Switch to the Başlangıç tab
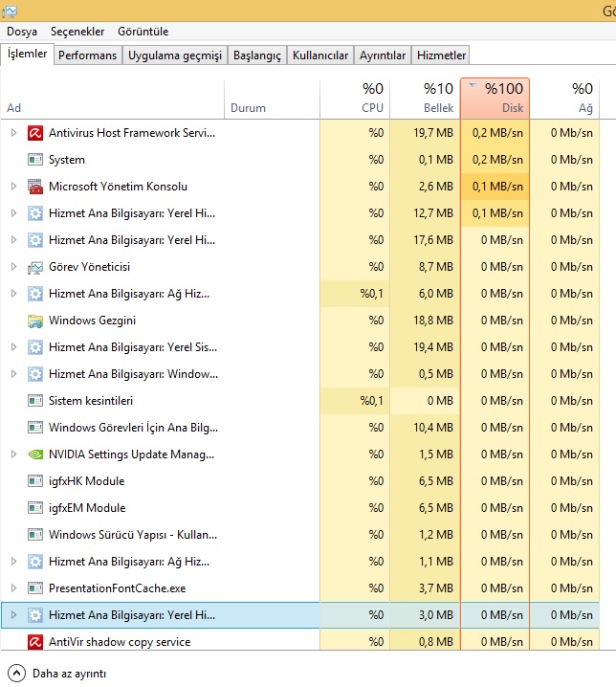 (257, 55)
